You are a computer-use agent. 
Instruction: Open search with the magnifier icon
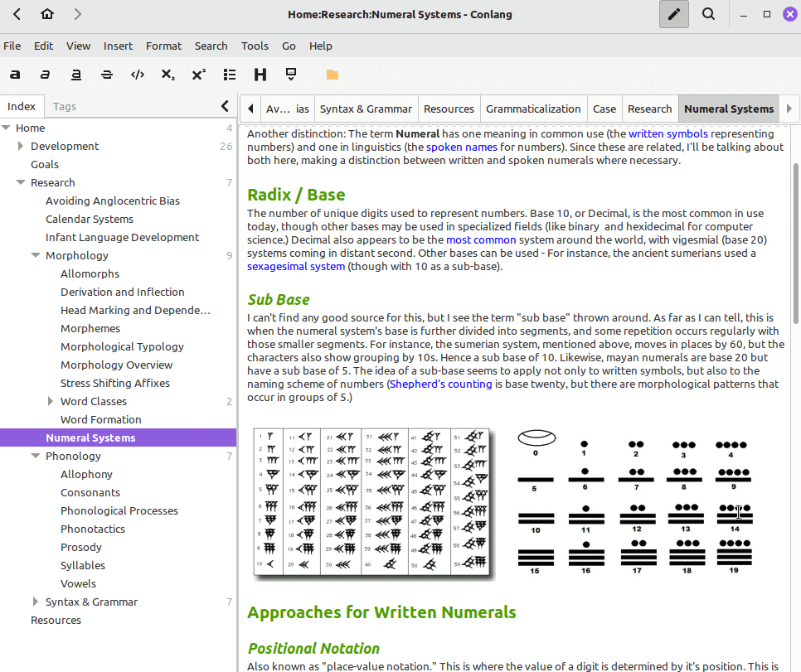tap(708, 14)
